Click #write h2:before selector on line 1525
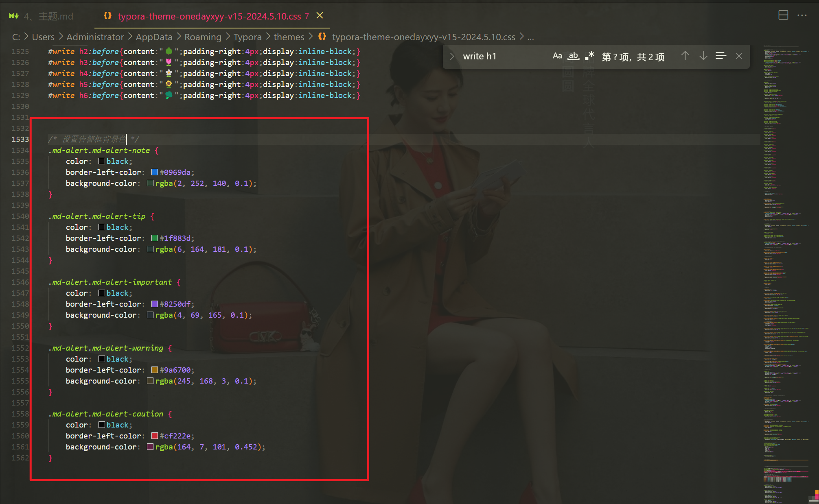819x504 pixels. coord(83,52)
